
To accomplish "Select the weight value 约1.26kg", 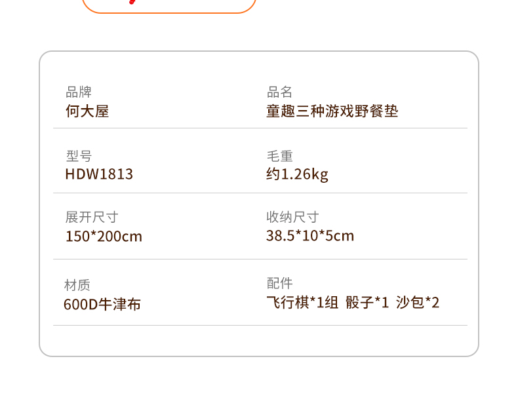I will 297,174.
